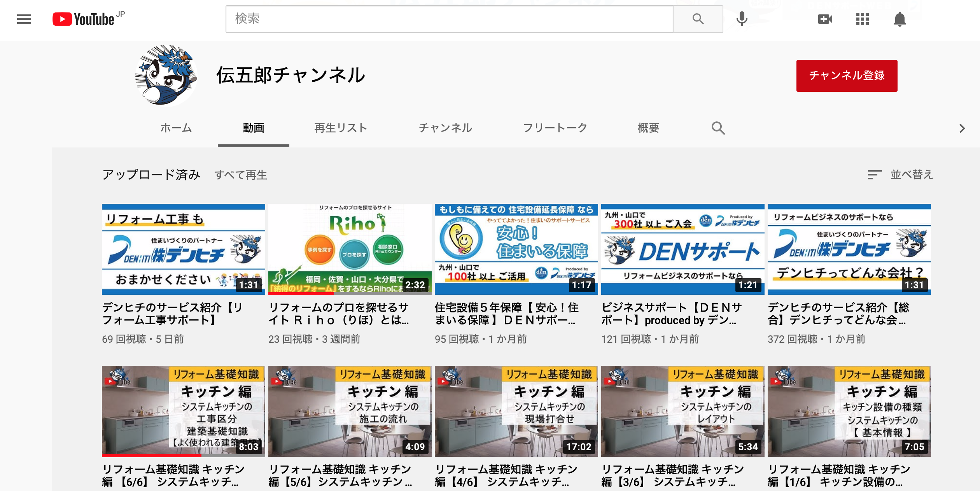Open the notifications bell

pyautogui.click(x=899, y=19)
